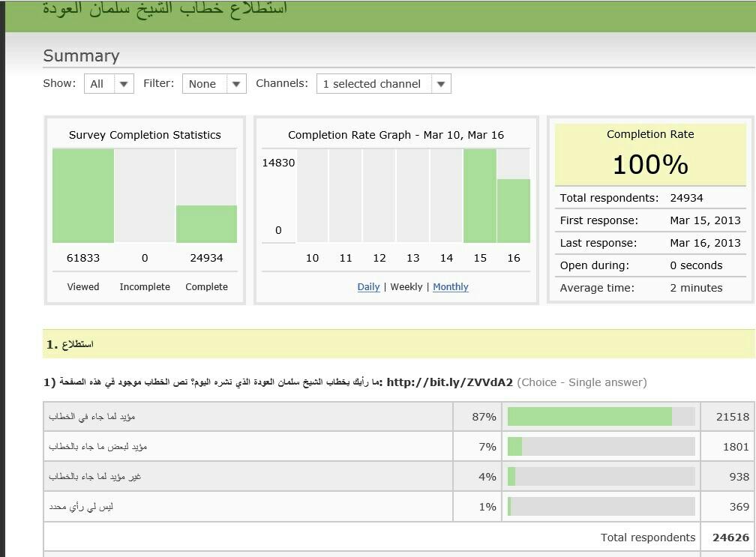Expand the Filter dropdown set to None
756x557 pixels.
[x=214, y=84]
